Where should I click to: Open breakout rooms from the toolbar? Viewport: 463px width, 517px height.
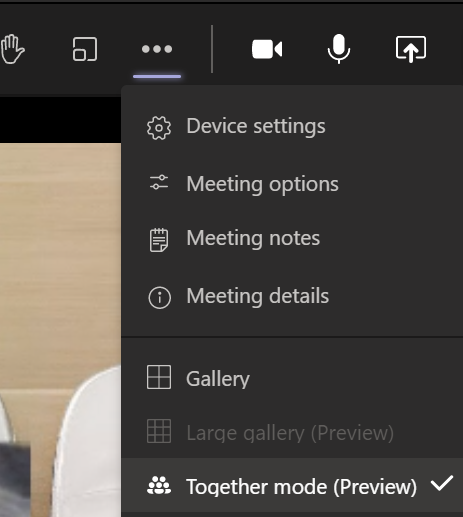pyautogui.click(x=85, y=49)
